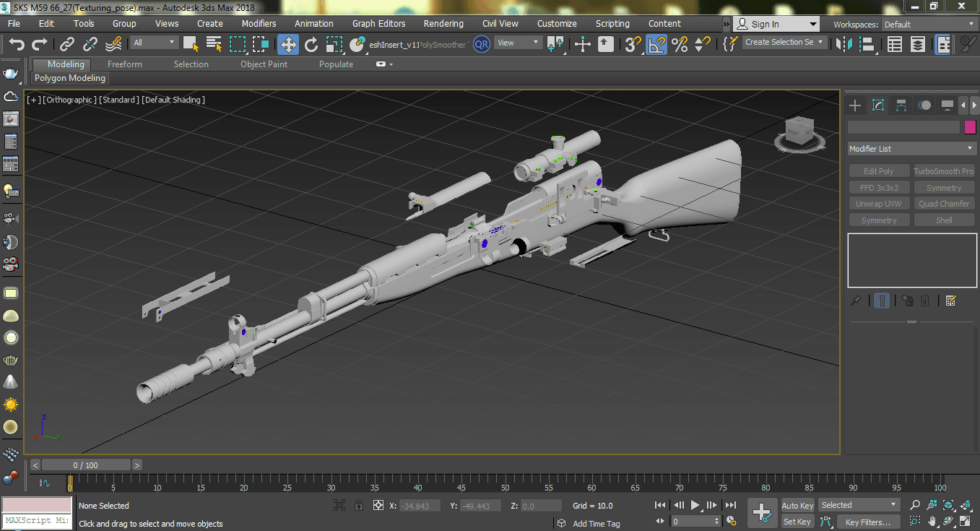This screenshot has height=531, width=980.
Task: Click the Unlink Selection icon
Action: [x=90, y=45]
